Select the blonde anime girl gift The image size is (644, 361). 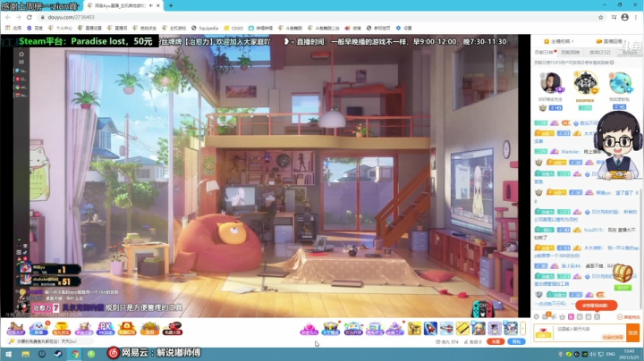coord(479,329)
